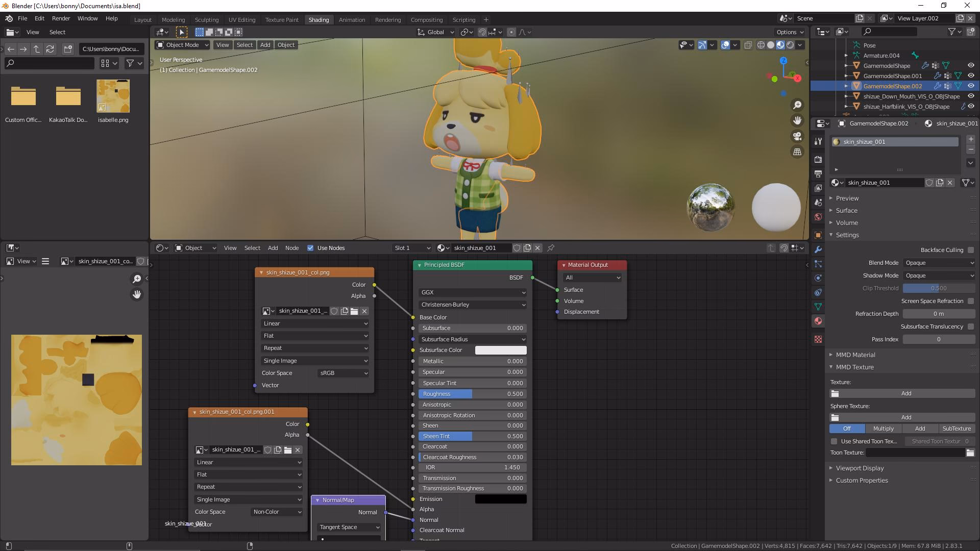Select wireframe viewport shading mode
980x551 pixels.
pyautogui.click(x=761, y=45)
